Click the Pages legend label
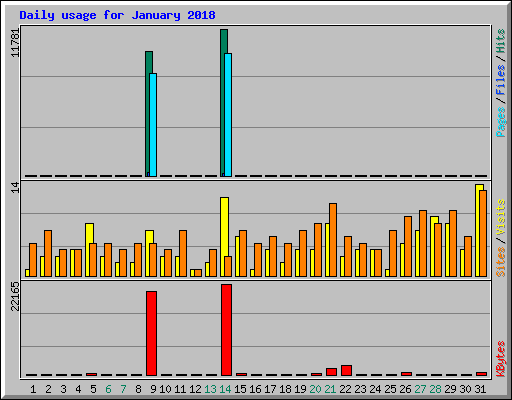 [x=501, y=122]
